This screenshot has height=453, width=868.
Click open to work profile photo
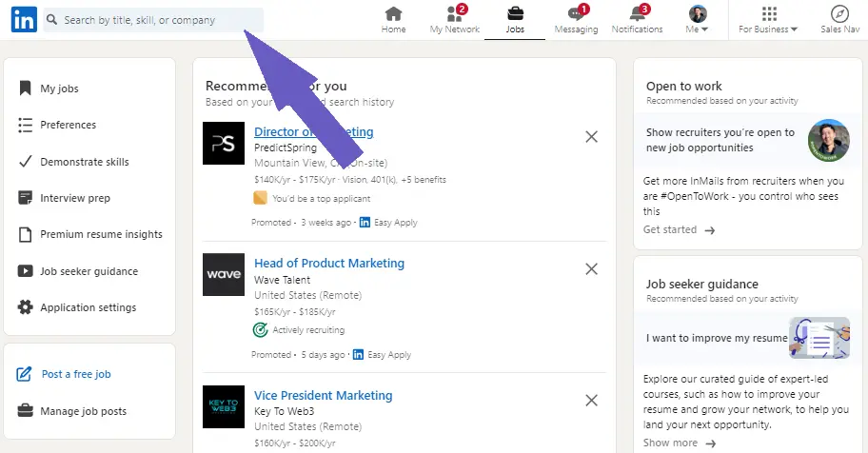(828, 140)
